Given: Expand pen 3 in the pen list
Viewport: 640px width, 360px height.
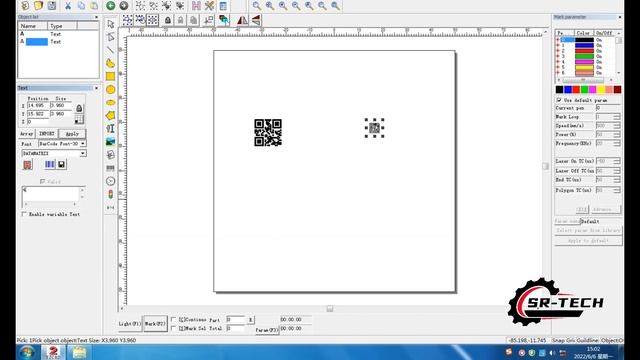Looking at the screenshot, I should 558,56.
